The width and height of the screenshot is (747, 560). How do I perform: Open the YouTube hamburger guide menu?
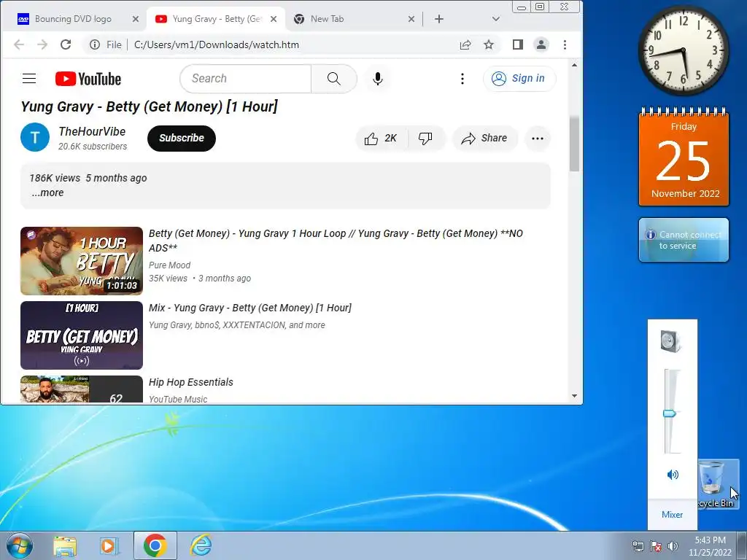29,79
